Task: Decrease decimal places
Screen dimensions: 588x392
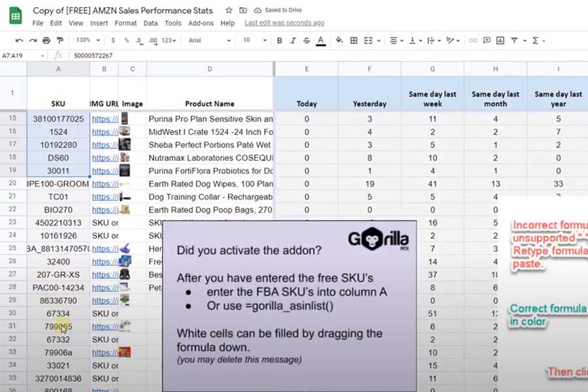Action: tap(139, 41)
